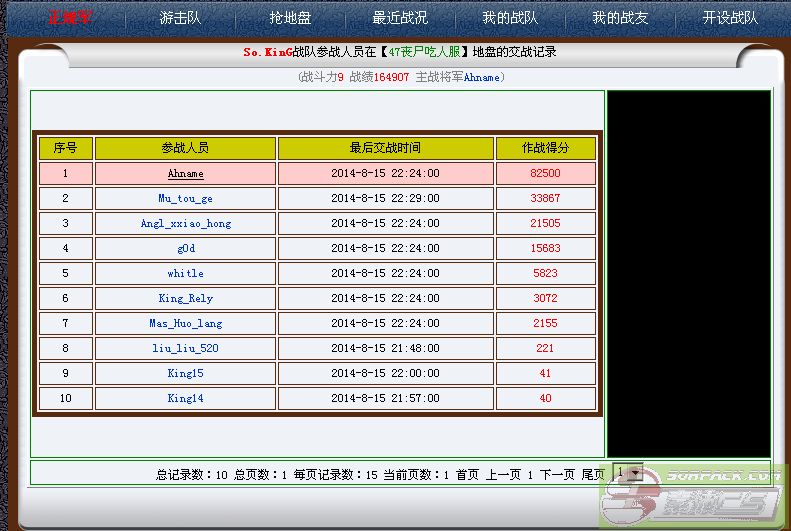Image resolution: width=791 pixels, height=531 pixels.
Task: Go to 最近战况 page
Action: (x=399, y=18)
